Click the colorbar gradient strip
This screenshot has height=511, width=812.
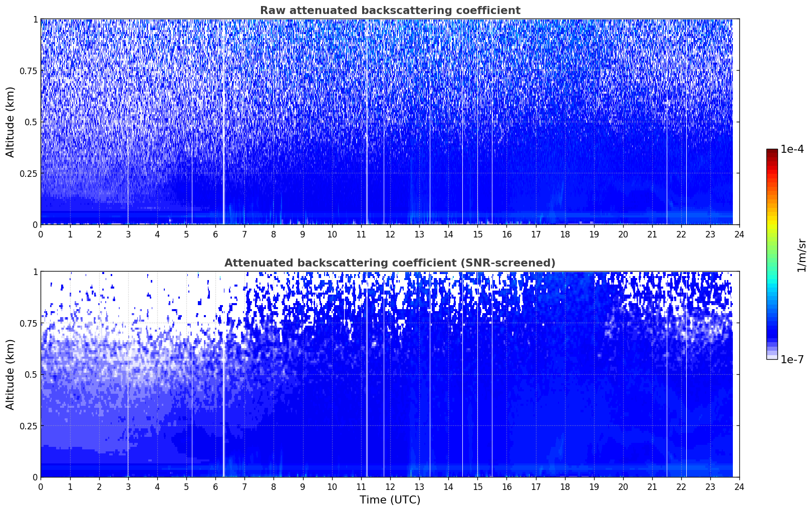pyautogui.click(x=772, y=254)
